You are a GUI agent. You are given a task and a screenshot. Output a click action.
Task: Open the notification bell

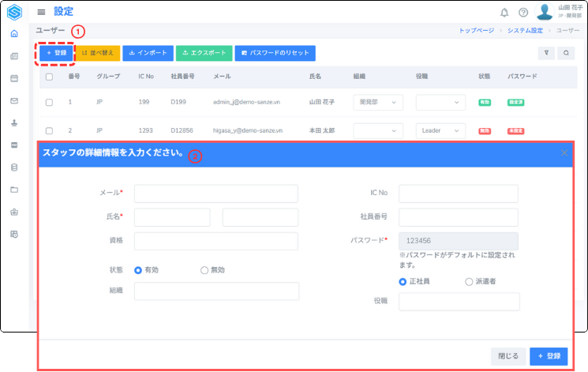coord(504,12)
